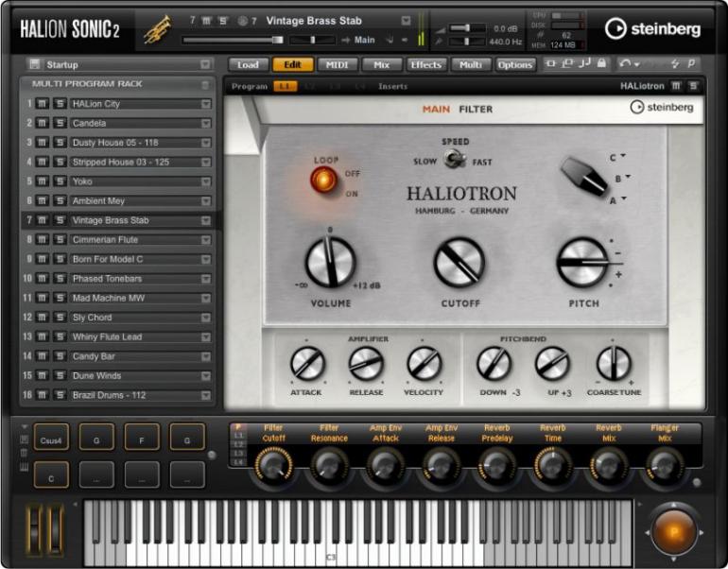
Task: Open dropdown for HALion City slot
Action: [206, 104]
